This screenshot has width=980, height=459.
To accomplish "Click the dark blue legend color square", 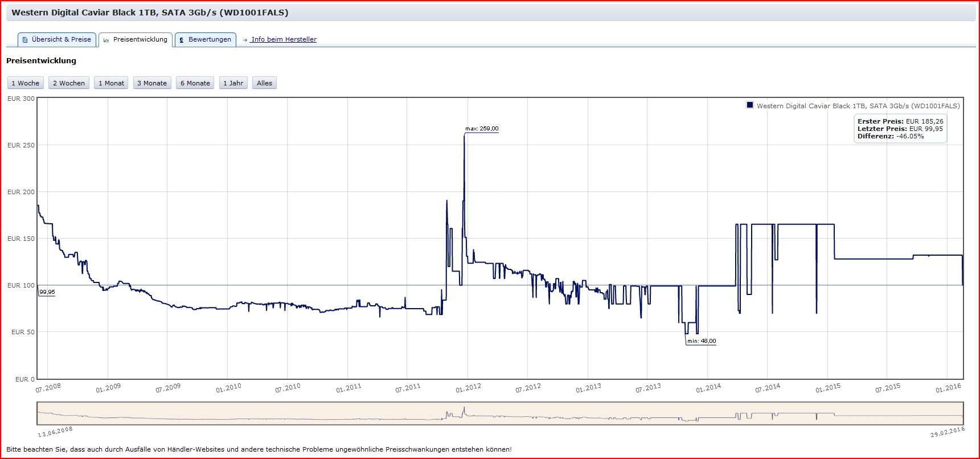I will point(750,105).
